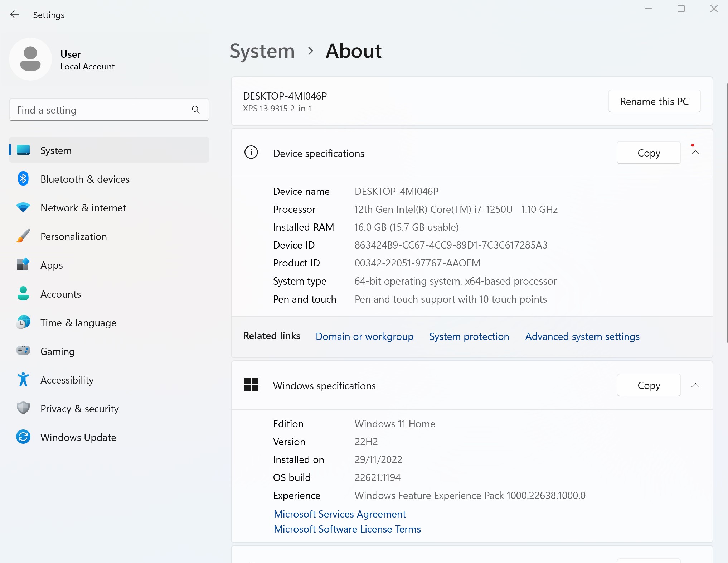Open Windows Update page
Viewport: 728px width, 563px height.
(109, 437)
